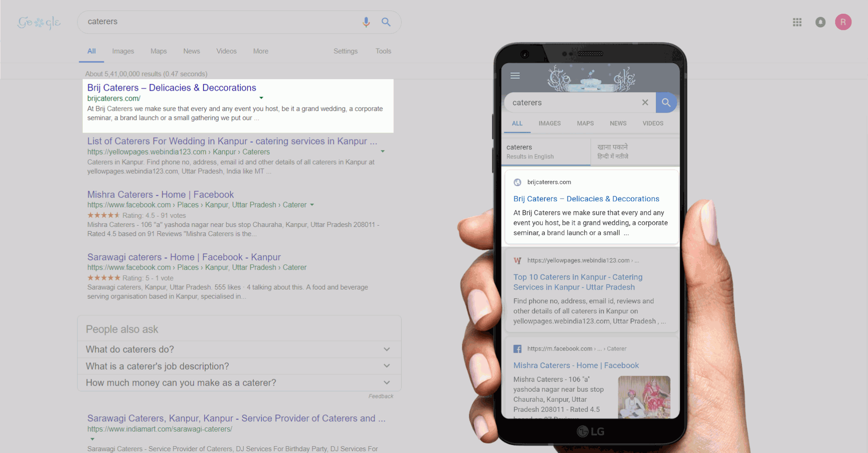Switch to the phone VIDEOS tab
The image size is (868, 453).
pos(653,124)
